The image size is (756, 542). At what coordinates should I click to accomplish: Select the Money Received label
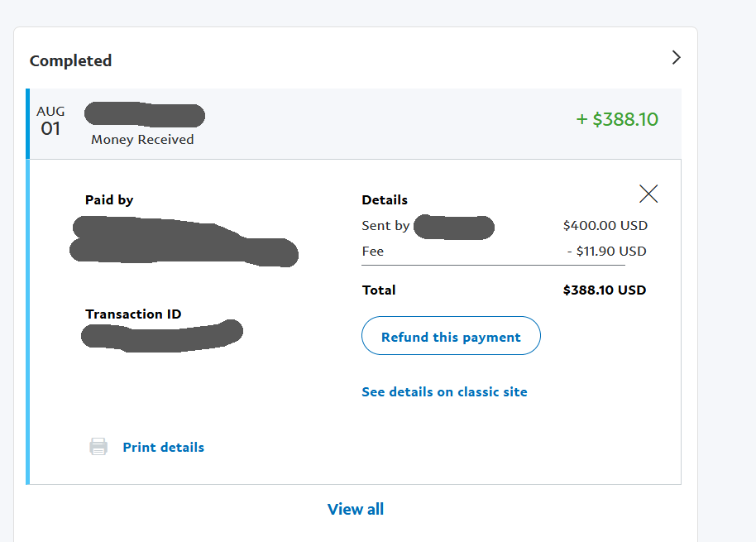point(142,139)
